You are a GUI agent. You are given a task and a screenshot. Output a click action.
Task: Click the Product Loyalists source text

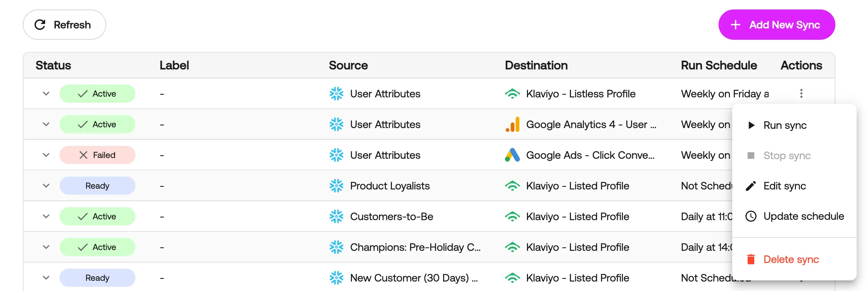[x=390, y=186]
